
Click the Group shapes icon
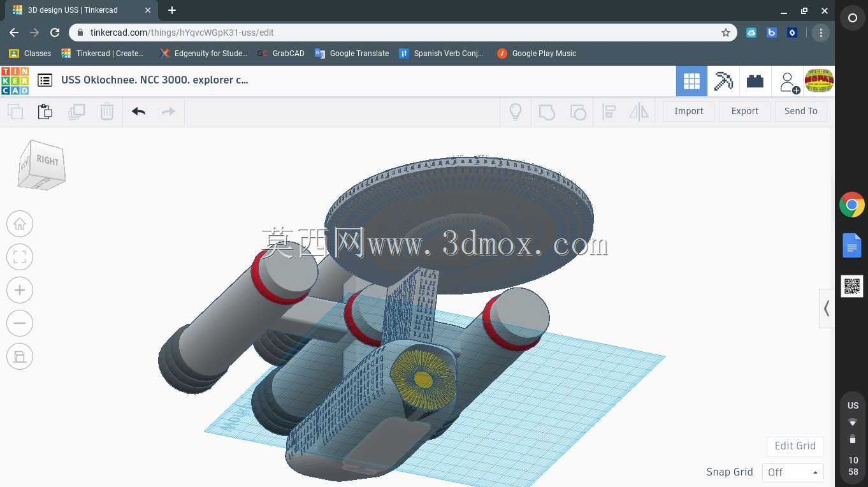(x=547, y=112)
